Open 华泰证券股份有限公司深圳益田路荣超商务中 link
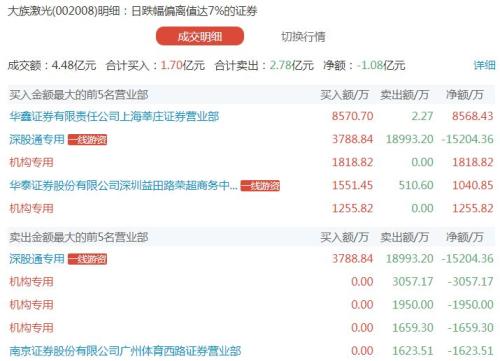 (123, 185)
